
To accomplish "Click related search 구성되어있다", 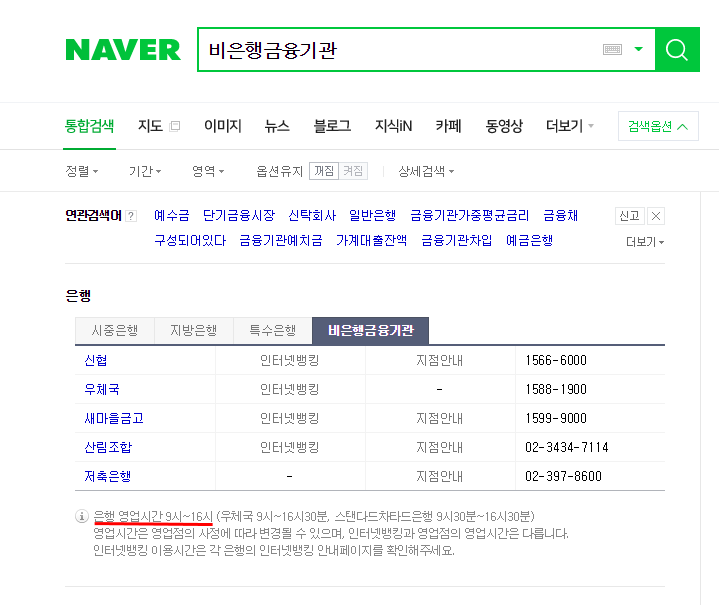I will coord(190,240).
